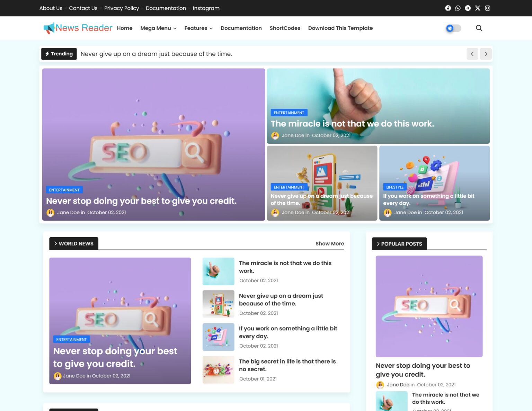The image size is (532, 411).
Task: Click the News Reader logo
Action: pos(78,28)
